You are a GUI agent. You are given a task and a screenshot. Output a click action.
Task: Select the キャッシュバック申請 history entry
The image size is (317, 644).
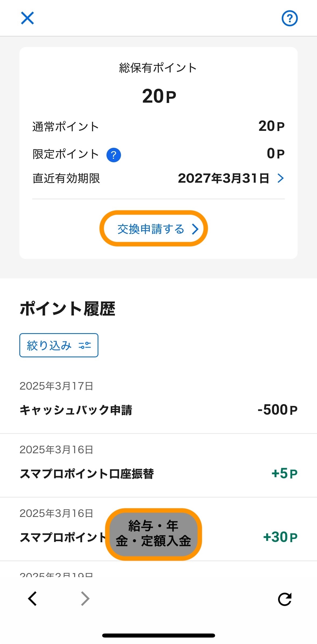(76, 410)
